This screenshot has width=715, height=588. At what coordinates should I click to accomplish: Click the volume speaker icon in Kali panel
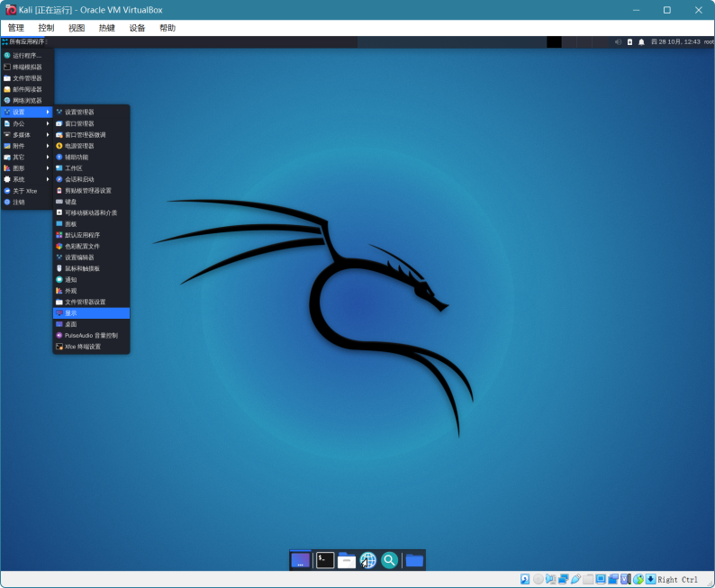pos(618,42)
